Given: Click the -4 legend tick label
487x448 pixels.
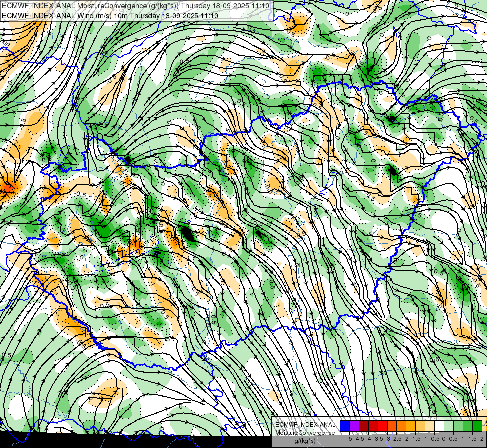Looking at the screenshot, I should (368, 439).
